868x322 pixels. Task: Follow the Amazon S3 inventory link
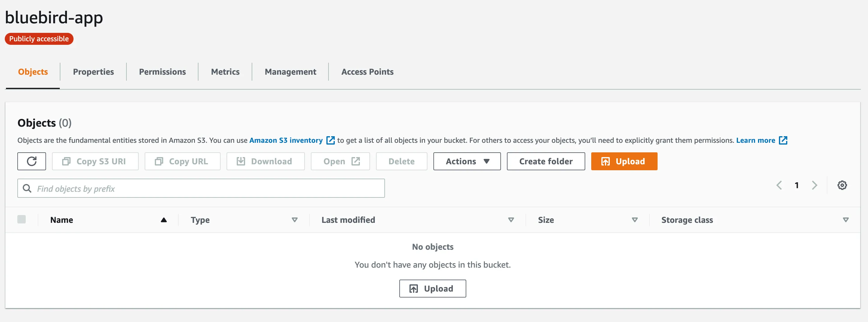tap(286, 140)
